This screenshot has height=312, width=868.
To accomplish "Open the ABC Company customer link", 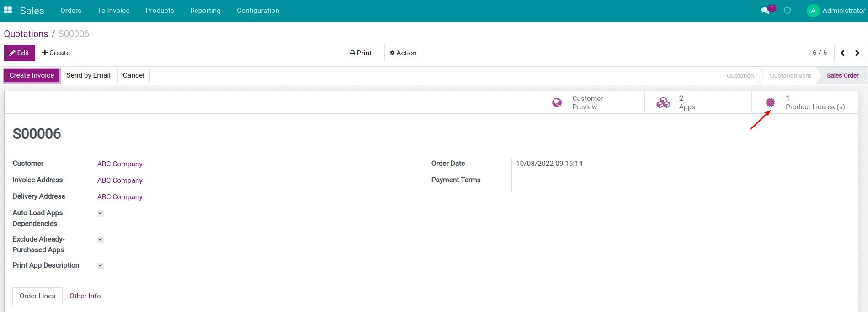I will point(120,164).
